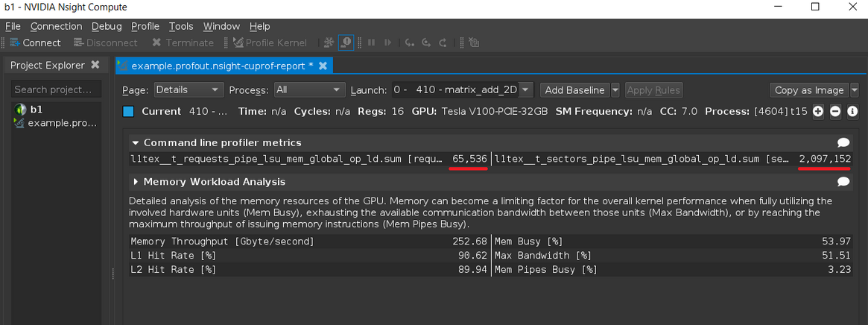Click the Max Bandwidth 51.51 value
This screenshot has width=868, height=325.
[837, 255]
